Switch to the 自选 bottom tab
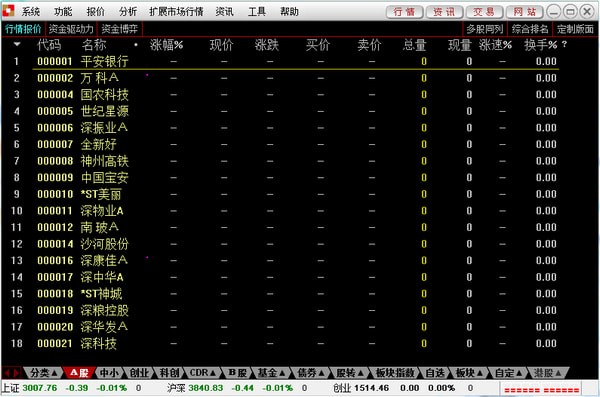This screenshot has height=397, width=600. coord(435,372)
